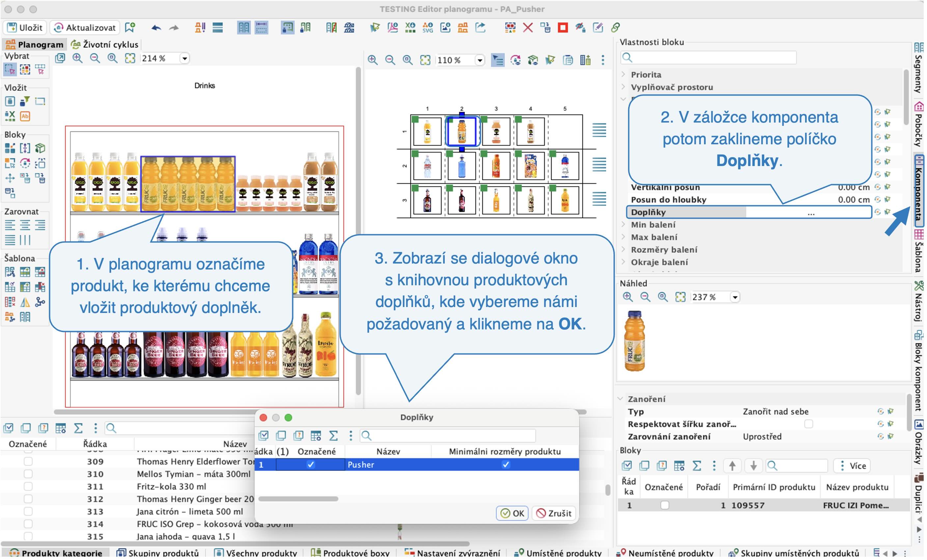This screenshot has width=927, height=560.
Task: Click the FRUC bottle preview thumbnail
Action: 635,341
